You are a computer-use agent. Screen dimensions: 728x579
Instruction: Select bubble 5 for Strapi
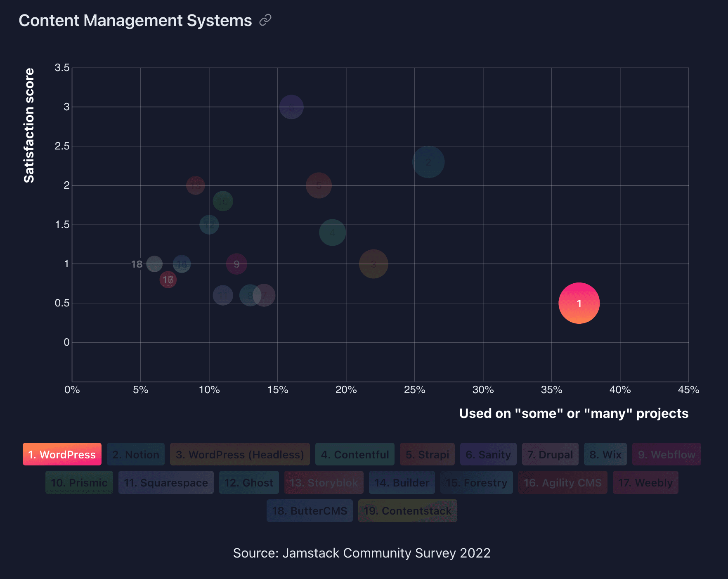tap(319, 185)
